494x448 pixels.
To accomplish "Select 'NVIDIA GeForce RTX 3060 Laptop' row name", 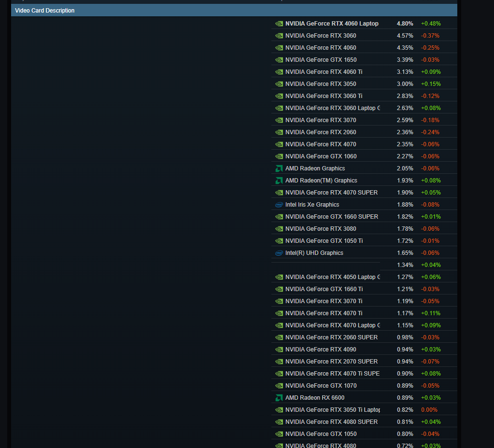I will click(333, 108).
